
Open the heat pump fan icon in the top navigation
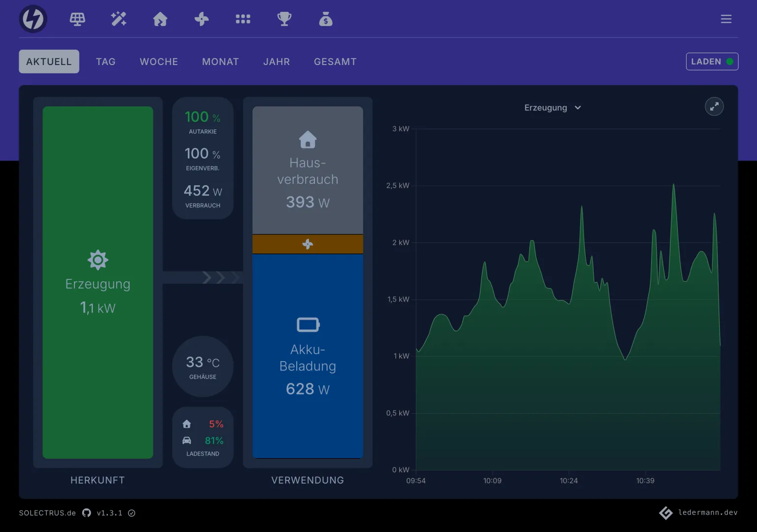point(202,19)
